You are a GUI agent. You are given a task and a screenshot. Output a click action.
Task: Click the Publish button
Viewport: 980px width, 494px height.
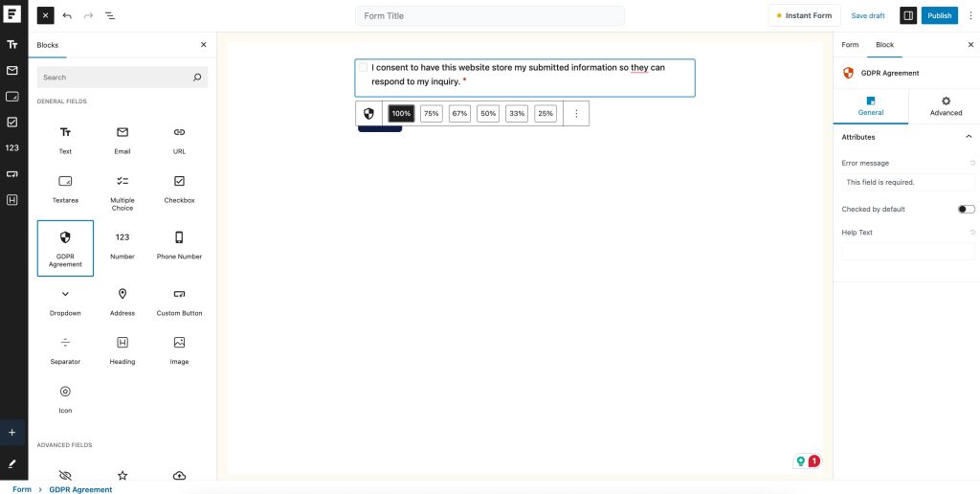[x=939, y=15]
